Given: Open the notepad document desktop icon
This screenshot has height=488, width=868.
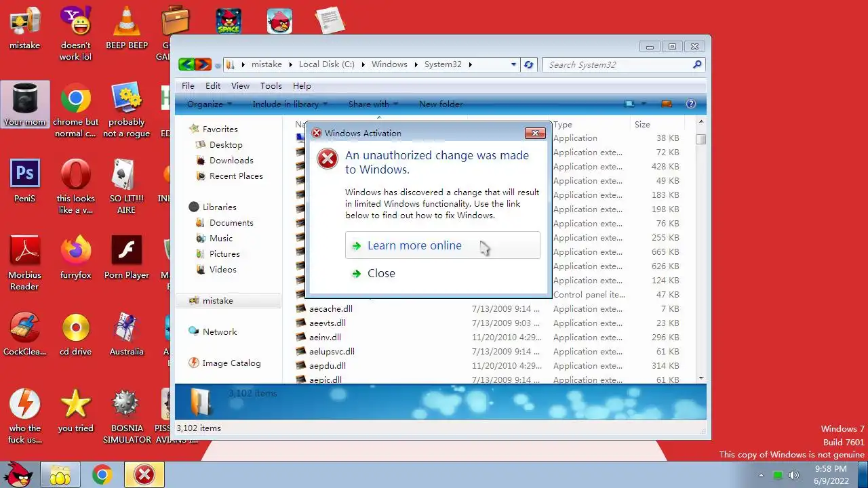Looking at the screenshot, I should (x=330, y=21).
